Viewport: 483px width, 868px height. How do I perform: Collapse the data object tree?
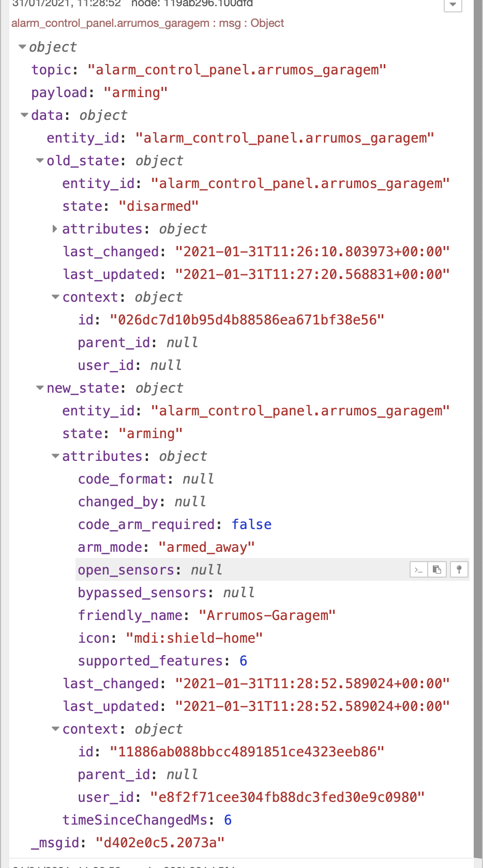(x=24, y=115)
